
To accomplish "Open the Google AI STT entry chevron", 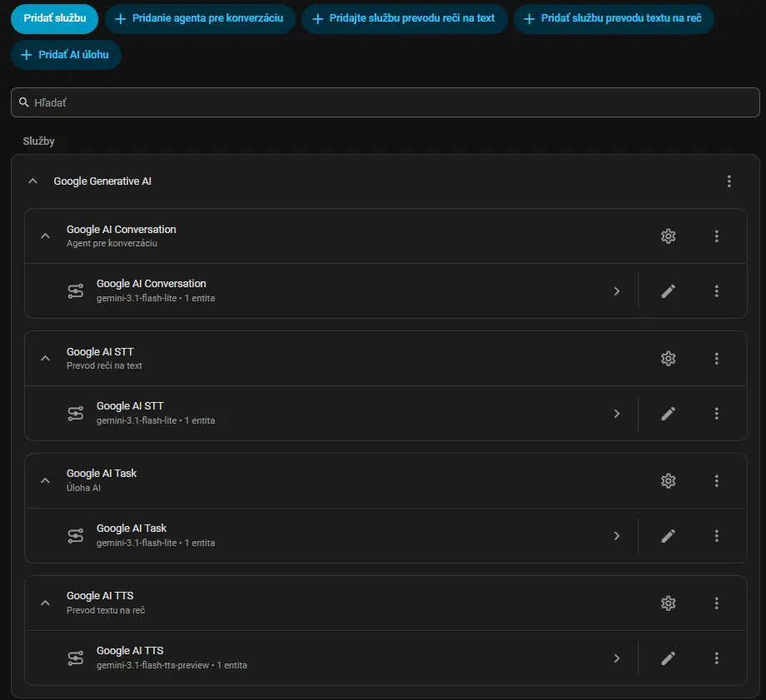I will tap(616, 414).
